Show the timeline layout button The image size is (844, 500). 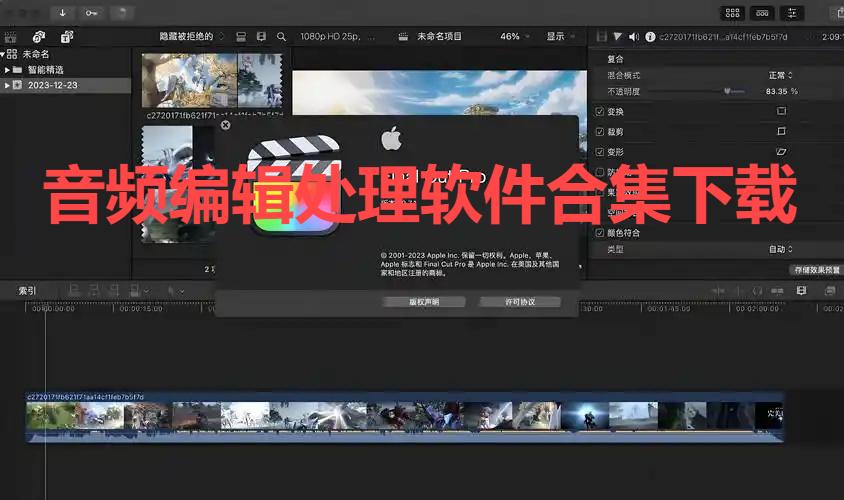(762, 13)
